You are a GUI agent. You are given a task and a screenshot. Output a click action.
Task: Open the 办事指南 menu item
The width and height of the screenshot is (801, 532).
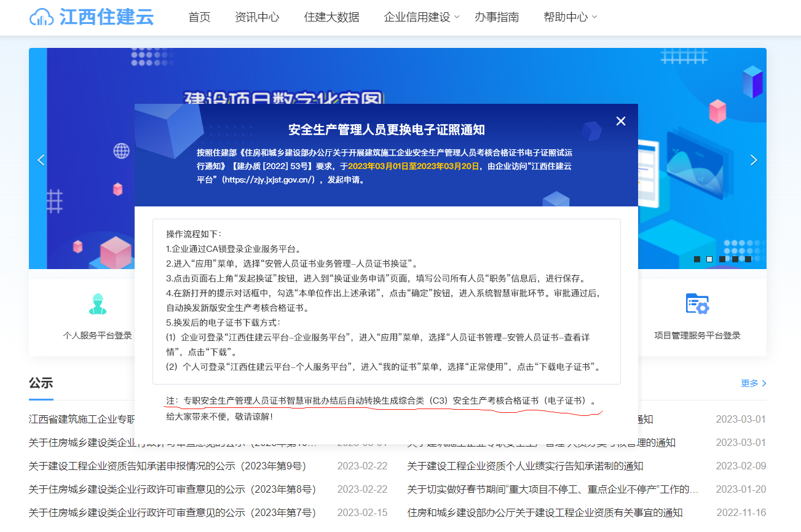[x=497, y=17]
